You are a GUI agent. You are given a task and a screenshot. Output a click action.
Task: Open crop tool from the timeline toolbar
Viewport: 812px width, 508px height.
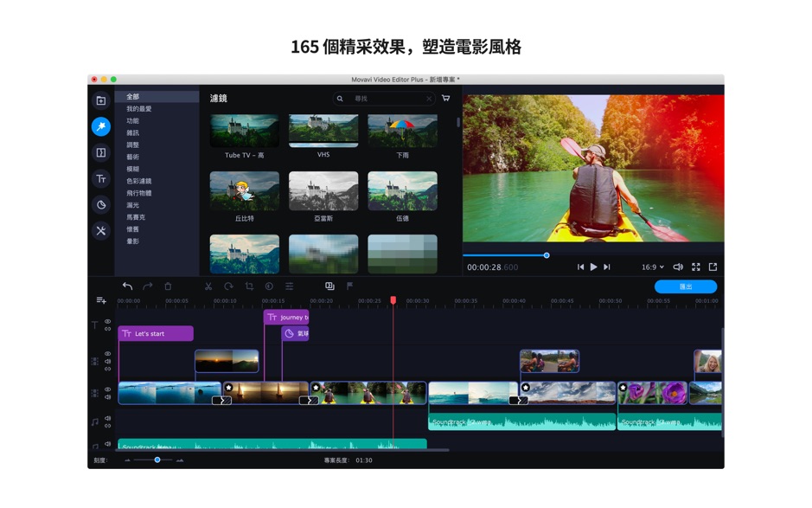pyautogui.click(x=251, y=286)
